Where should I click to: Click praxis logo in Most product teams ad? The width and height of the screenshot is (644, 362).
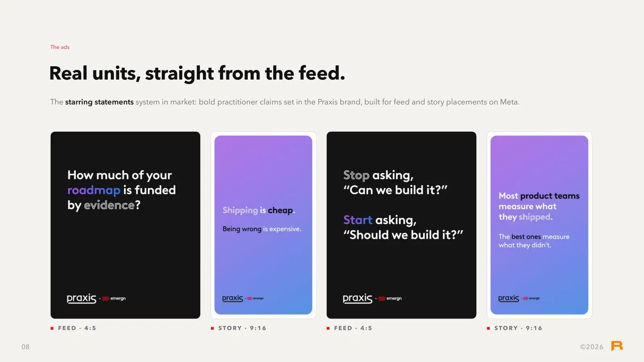pos(509,298)
